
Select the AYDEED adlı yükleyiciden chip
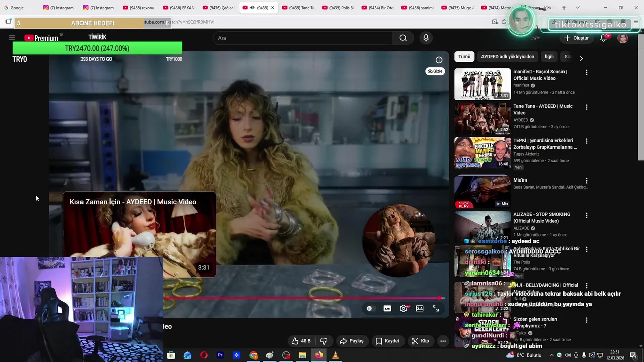(x=508, y=57)
